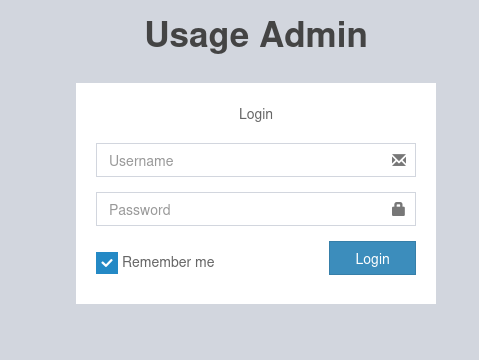The image size is (479, 360).
Task: Click the envelope icon in Username field
Action: [399, 160]
